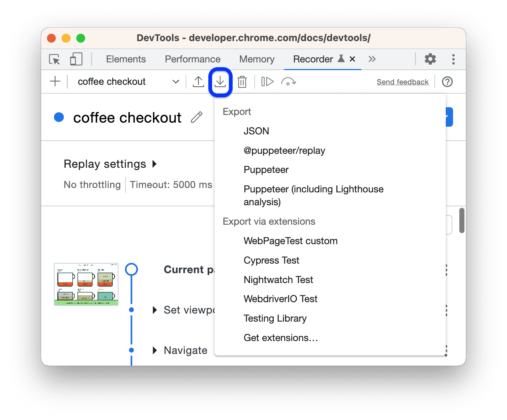Click the Send feedback link
The image size is (507, 420).
point(402,82)
